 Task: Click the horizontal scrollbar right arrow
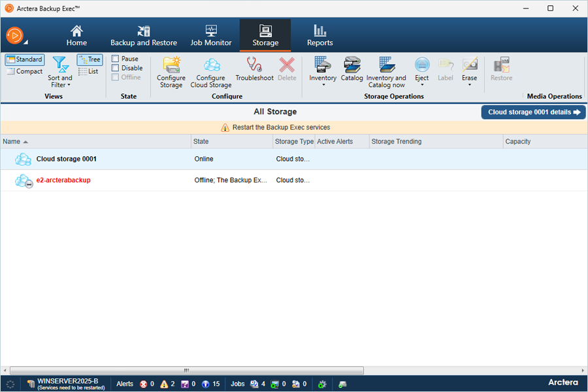[x=583, y=370]
